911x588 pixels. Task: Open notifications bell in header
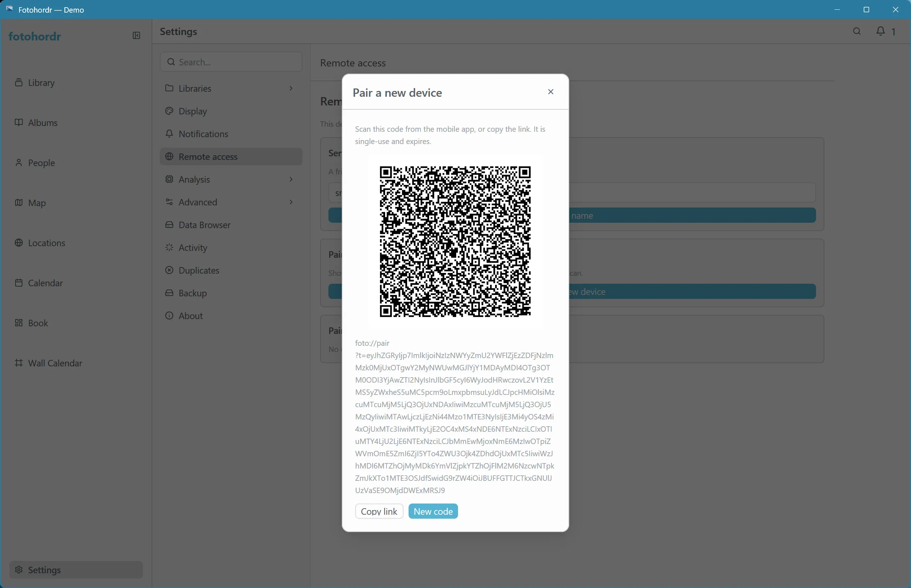880,31
